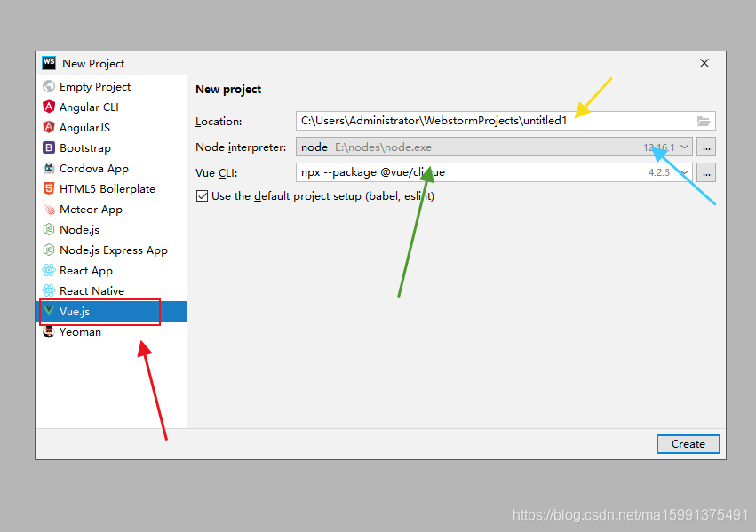Click the Vue CLI combo box text
Viewport: 756px width, 532px height.
click(x=373, y=172)
